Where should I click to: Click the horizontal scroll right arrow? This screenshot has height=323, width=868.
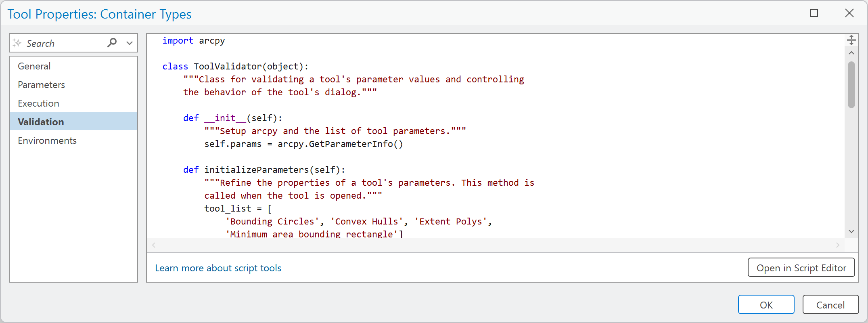[x=837, y=245]
